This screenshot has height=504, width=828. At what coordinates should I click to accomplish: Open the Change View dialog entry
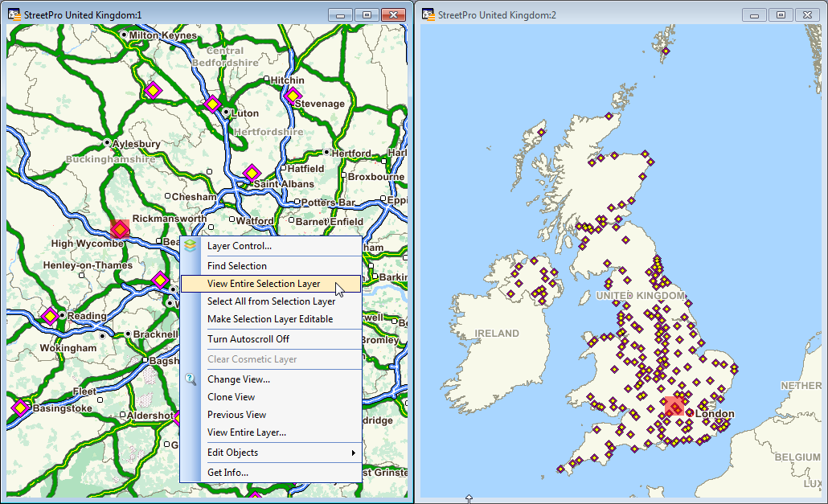[271, 379]
